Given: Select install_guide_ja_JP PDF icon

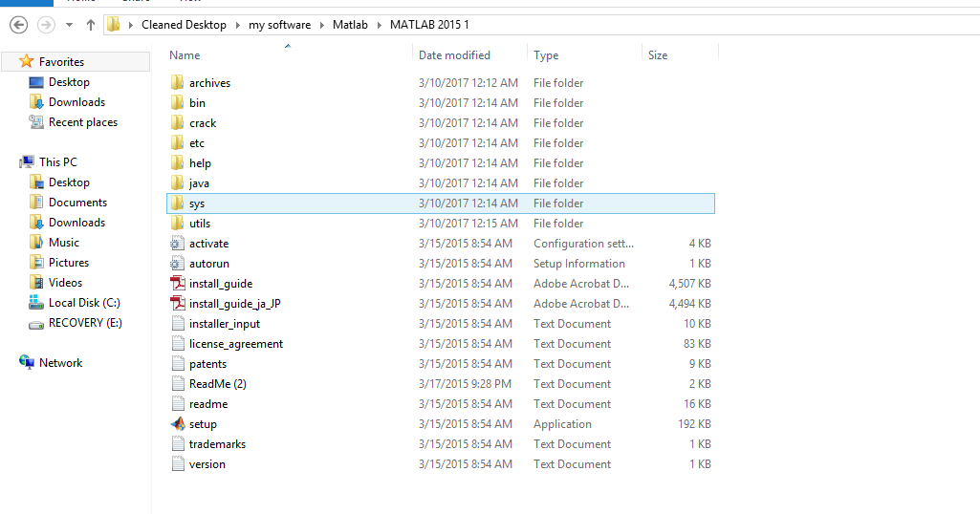Looking at the screenshot, I should point(178,303).
